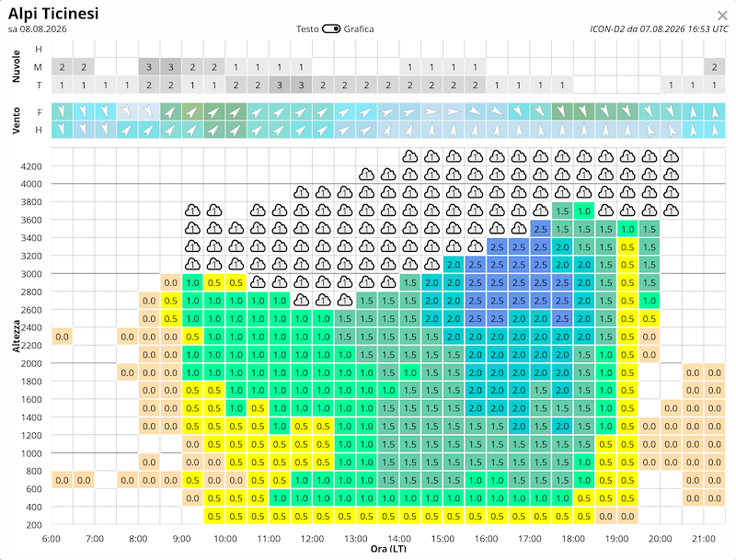Click the Vento F wind arrow at 15:00
The width and height of the screenshot is (736, 560).
click(x=454, y=112)
